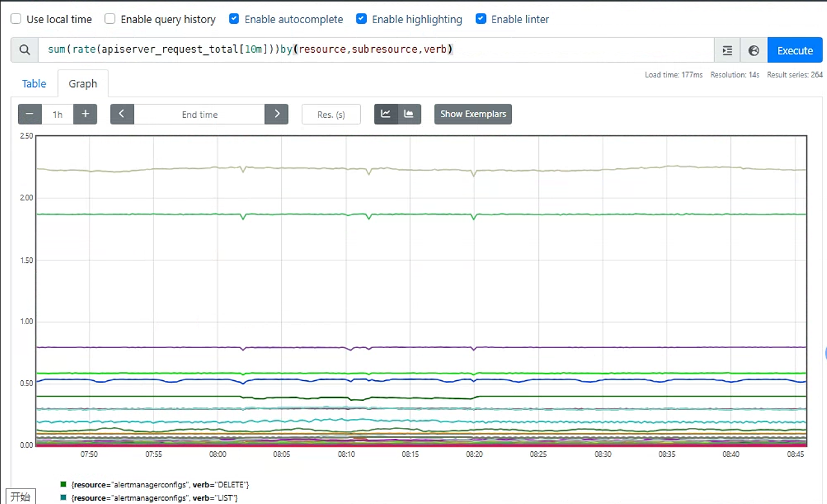Disable the linter checkbox
Image resolution: width=827 pixels, height=504 pixels.
click(481, 19)
